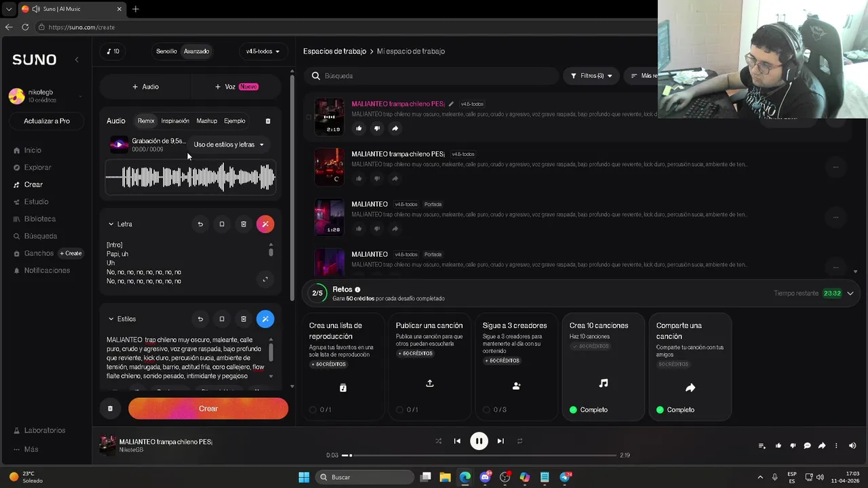Click the + Voz Nuevo button
This screenshot has height=488, width=868.
pyautogui.click(x=236, y=87)
